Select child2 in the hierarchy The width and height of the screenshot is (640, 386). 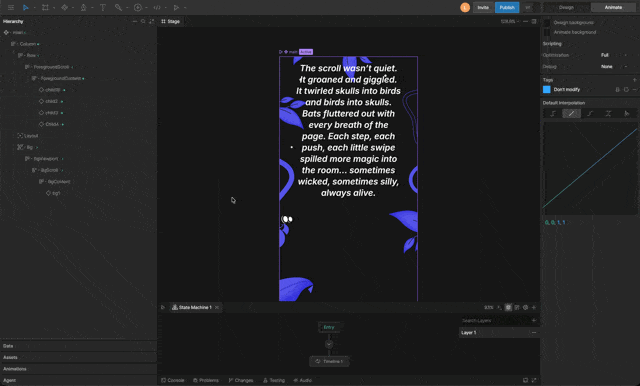pyautogui.click(x=51, y=101)
